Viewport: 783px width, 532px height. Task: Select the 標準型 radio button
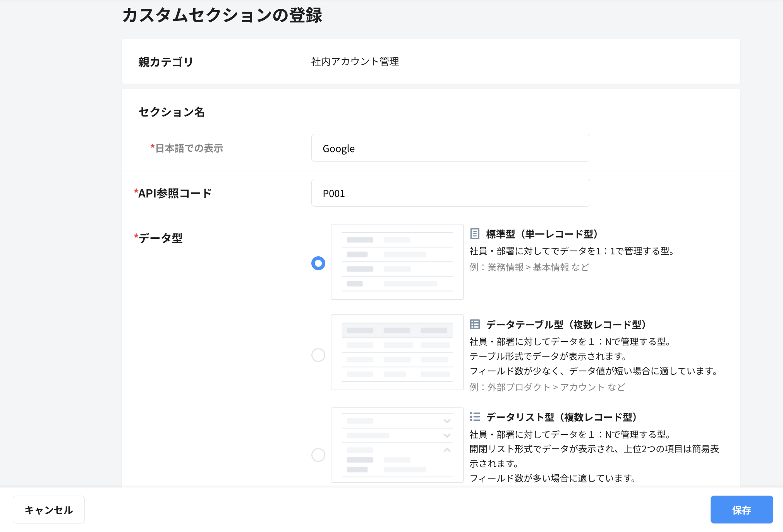(318, 263)
